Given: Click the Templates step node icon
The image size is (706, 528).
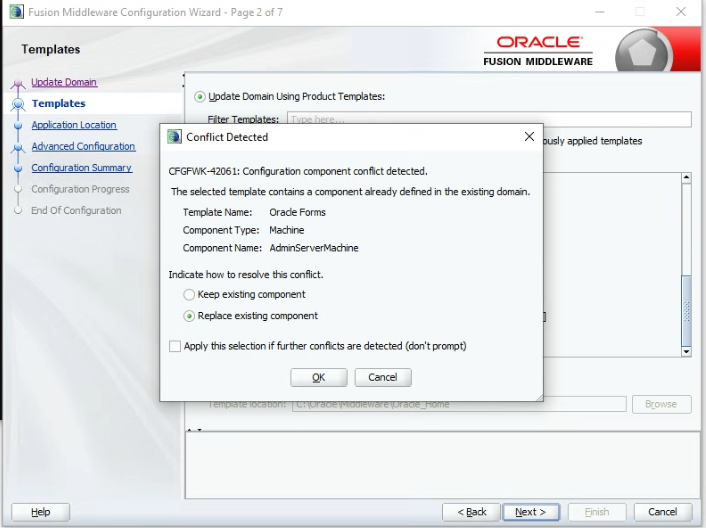Looking at the screenshot, I should coord(18,104).
